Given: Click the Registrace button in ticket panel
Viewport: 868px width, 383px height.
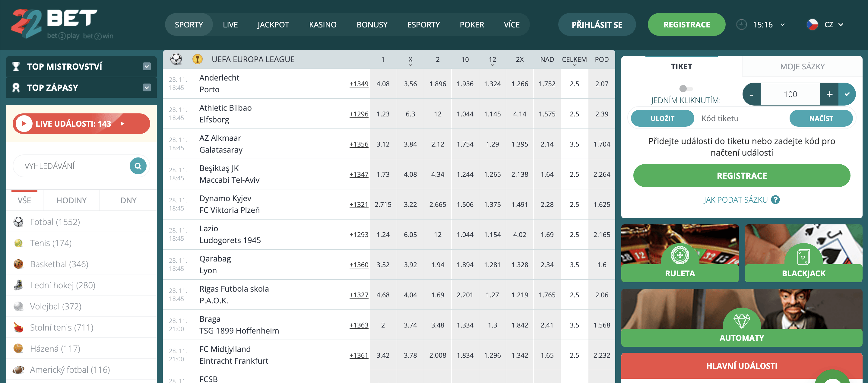Looking at the screenshot, I should (x=741, y=176).
